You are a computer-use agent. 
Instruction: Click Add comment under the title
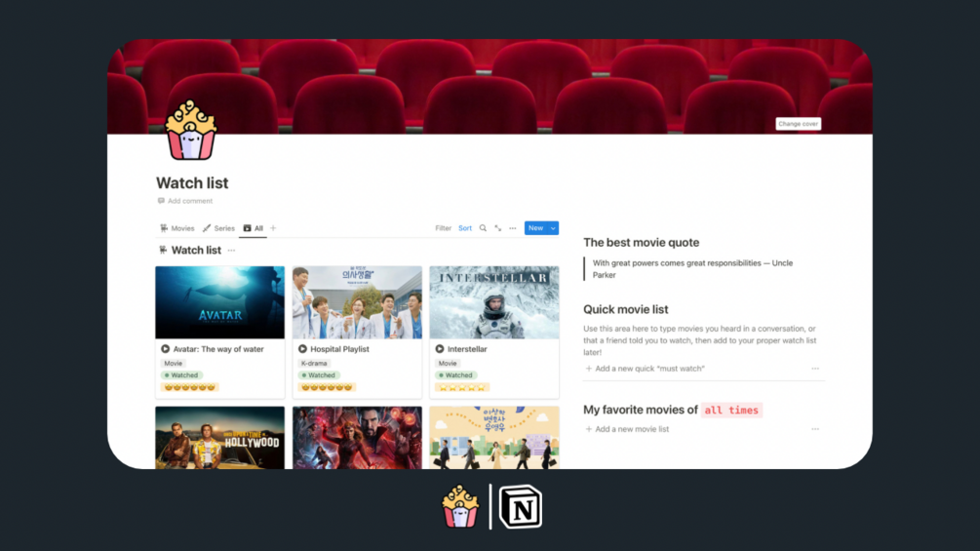click(185, 201)
